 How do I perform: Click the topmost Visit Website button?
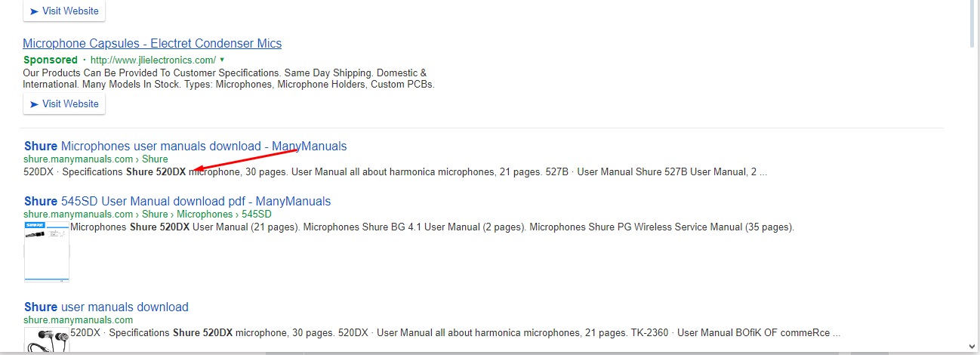click(64, 11)
